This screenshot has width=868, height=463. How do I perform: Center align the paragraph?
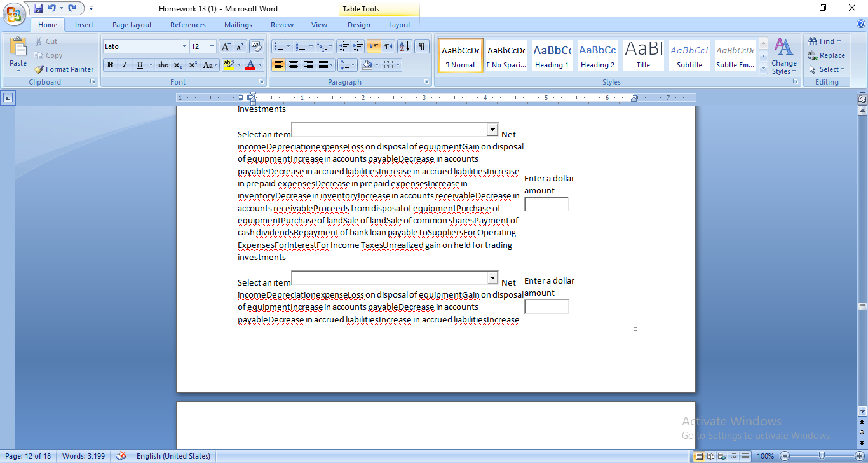[294, 65]
